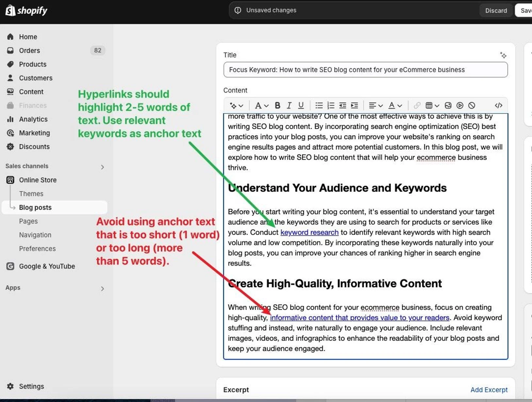The height and width of the screenshot is (402, 532).
Task: Open the text alignment dropdown
Action: coord(375,106)
